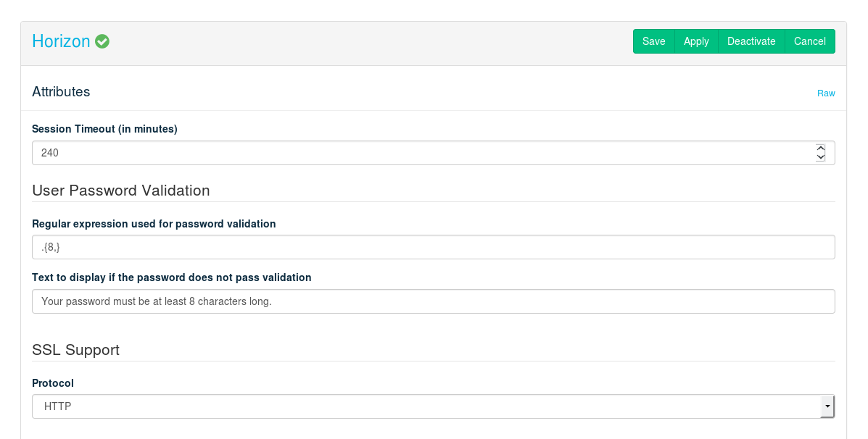
Task: Open the Raw attributes view
Action: pos(826,93)
